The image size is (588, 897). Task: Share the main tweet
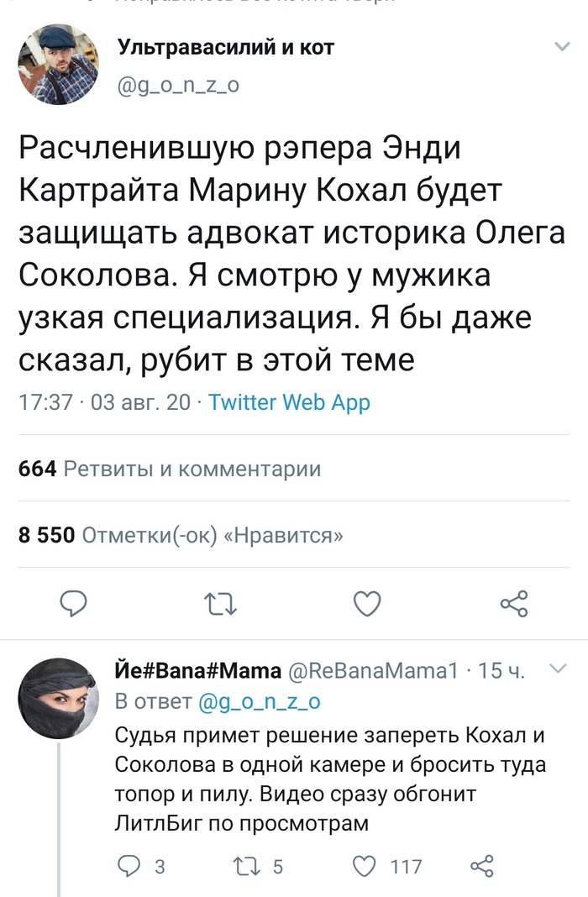click(x=513, y=603)
